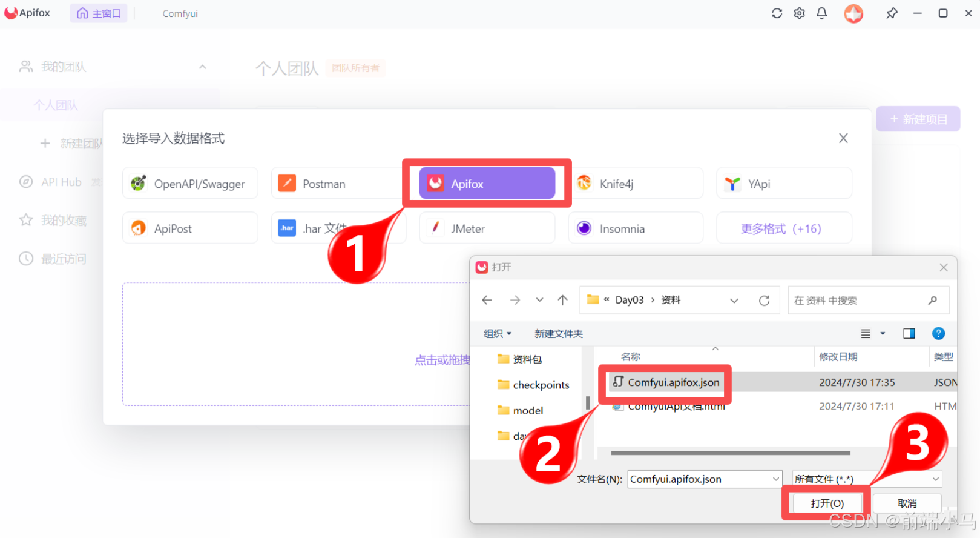Open the view options dropdown arrow
This screenshot has width=980, height=538.
coord(883,334)
